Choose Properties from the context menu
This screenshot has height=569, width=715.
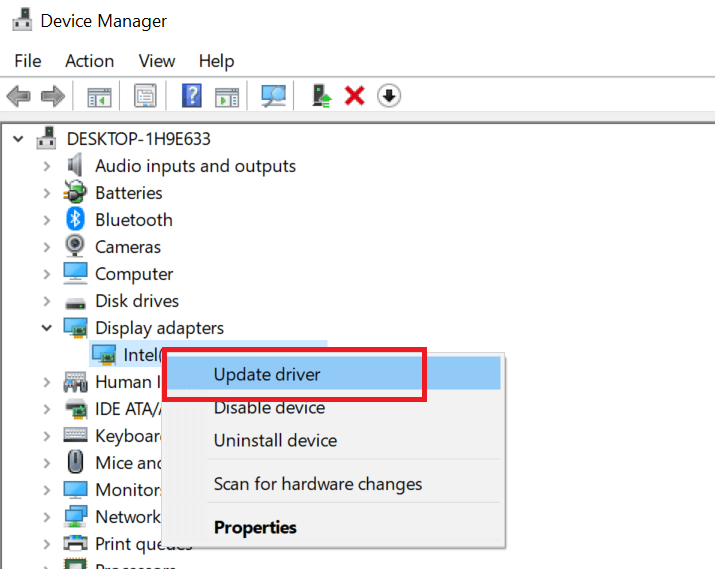(x=332, y=527)
